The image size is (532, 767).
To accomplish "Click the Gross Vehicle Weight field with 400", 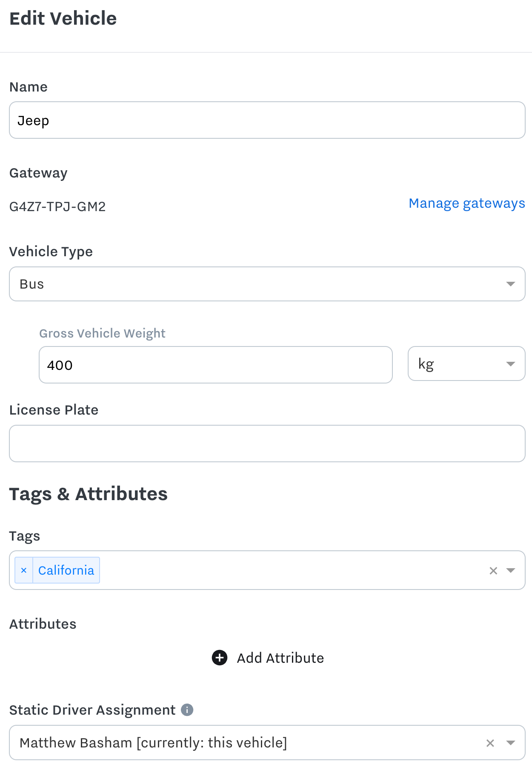I will pyautogui.click(x=216, y=365).
